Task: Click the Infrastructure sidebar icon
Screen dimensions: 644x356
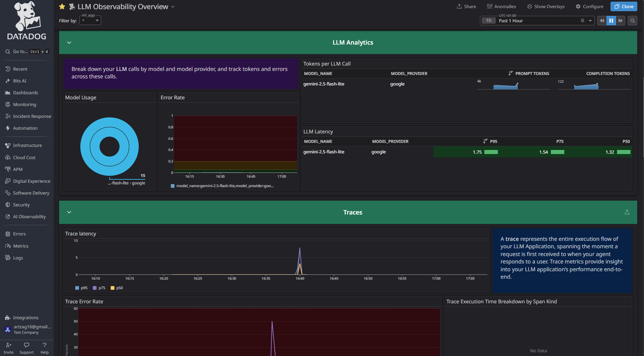Action: pyautogui.click(x=8, y=145)
